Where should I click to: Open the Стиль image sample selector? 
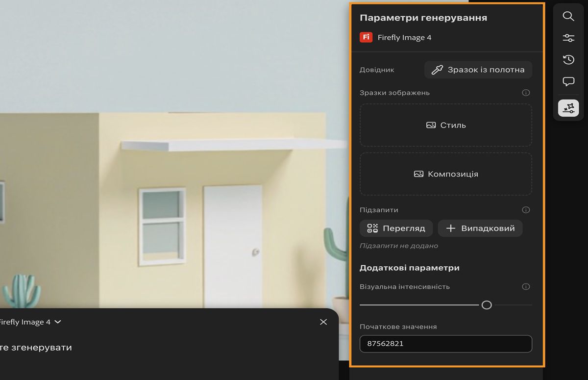tap(445, 125)
